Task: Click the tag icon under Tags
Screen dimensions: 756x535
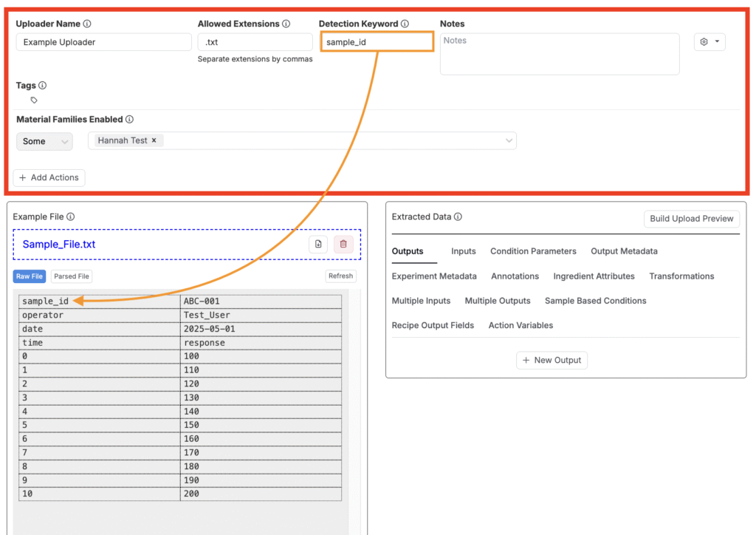Action: coord(34,100)
